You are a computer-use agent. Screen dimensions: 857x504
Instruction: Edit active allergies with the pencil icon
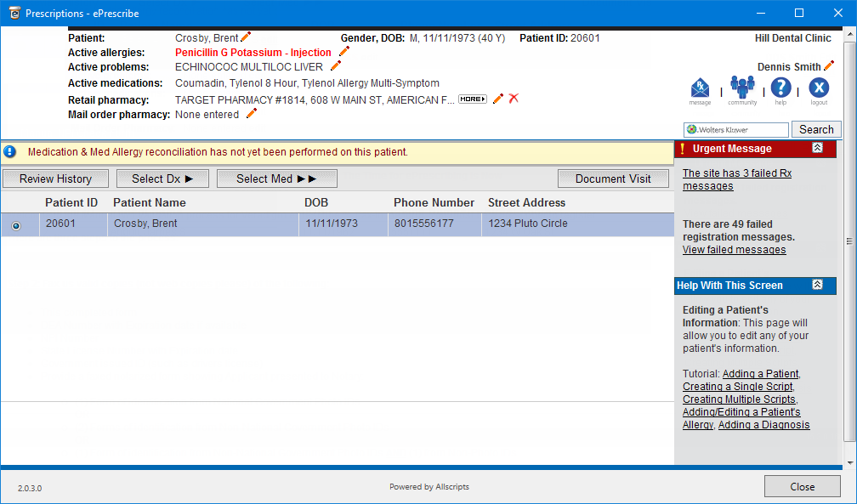pyautogui.click(x=343, y=52)
